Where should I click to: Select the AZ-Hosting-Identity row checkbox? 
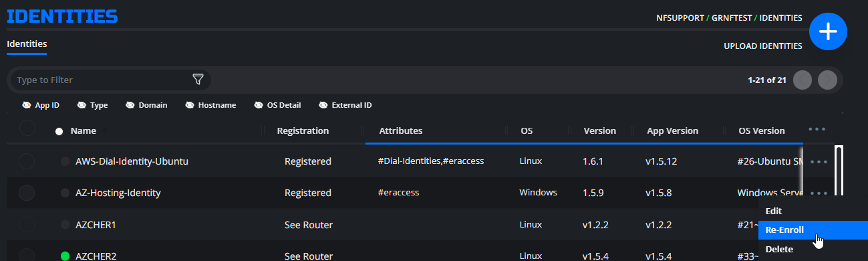[x=27, y=193]
